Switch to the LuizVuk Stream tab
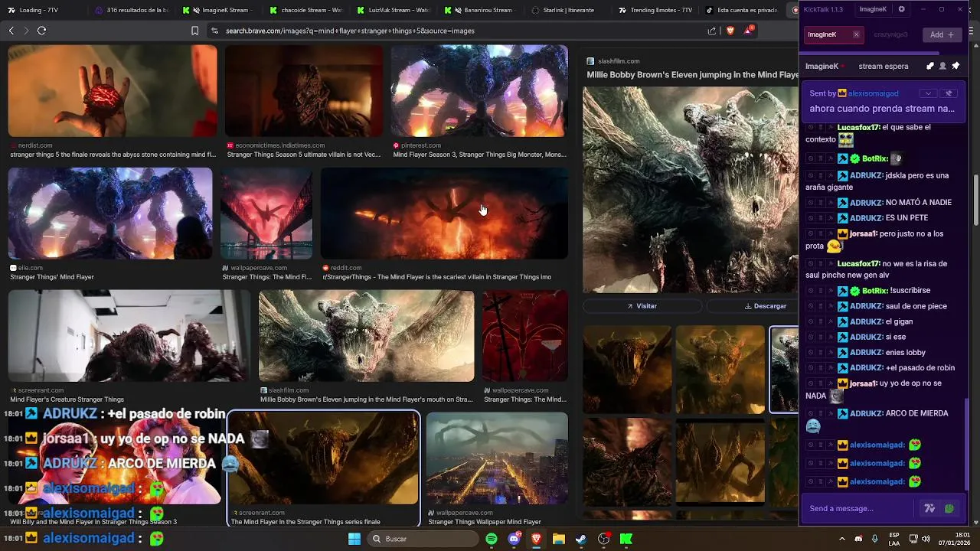 pyautogui.click(x=394, y=10)
